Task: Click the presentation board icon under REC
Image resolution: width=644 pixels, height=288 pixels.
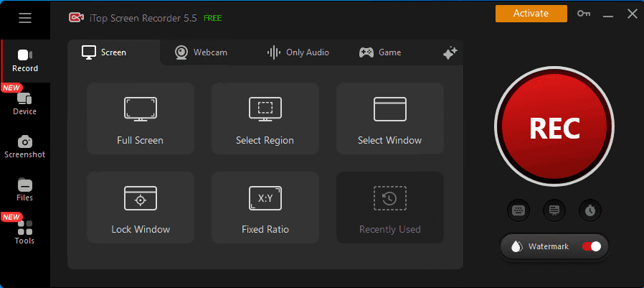Action: tap(554, 210)
